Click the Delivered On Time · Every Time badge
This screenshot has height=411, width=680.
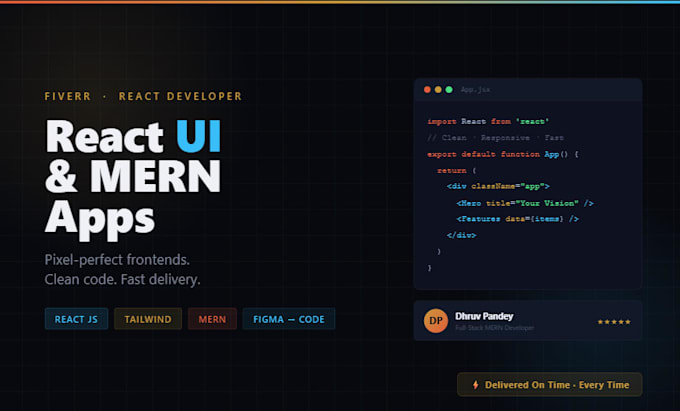pyautogui.click(x=549, y=385)
